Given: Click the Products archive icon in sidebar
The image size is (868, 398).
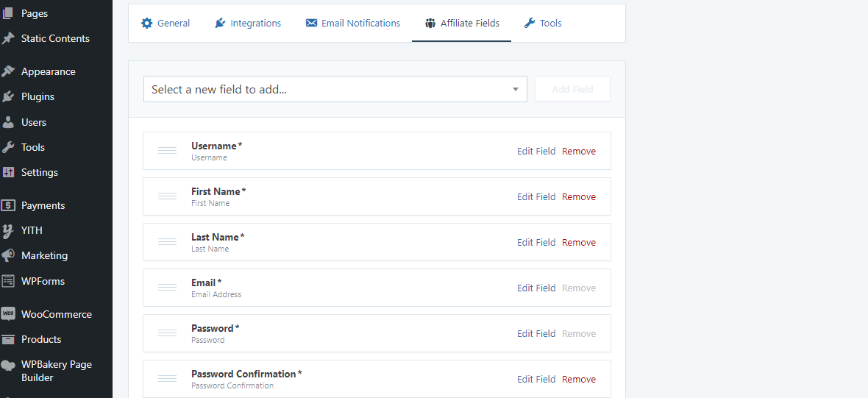Looking at the screenshot, I should [x=9, y=339].
